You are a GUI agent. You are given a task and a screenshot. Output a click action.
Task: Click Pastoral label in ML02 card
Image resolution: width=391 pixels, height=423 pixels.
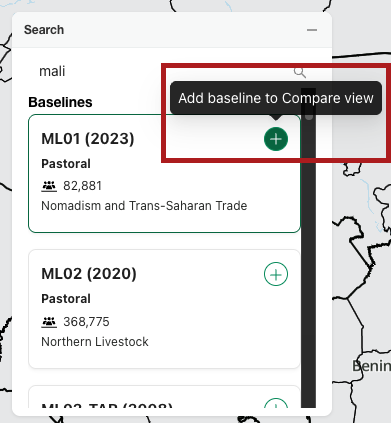coord(66,299)
